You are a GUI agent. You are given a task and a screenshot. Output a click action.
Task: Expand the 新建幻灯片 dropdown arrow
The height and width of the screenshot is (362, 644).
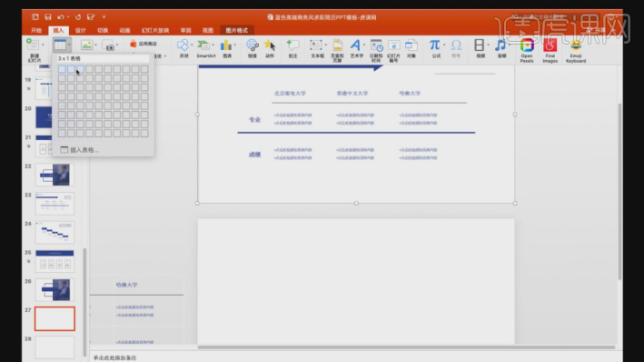43,45
